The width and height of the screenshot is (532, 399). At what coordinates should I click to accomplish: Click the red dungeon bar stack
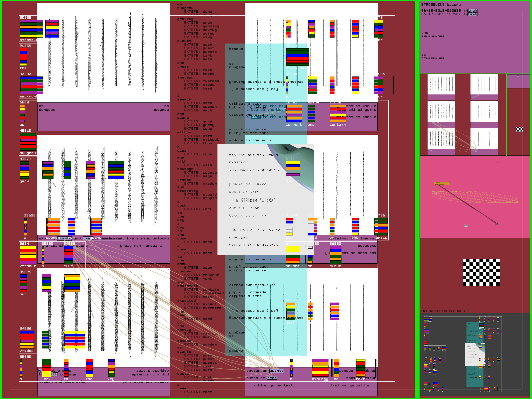point(28,142)
